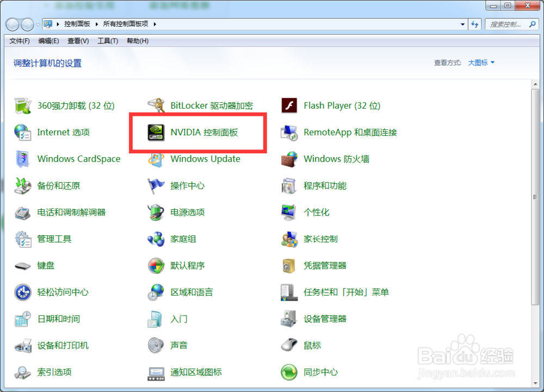Click the scrollbar up arrow
The width and height of the screenshot is (544, 392).
click(535, 84)
